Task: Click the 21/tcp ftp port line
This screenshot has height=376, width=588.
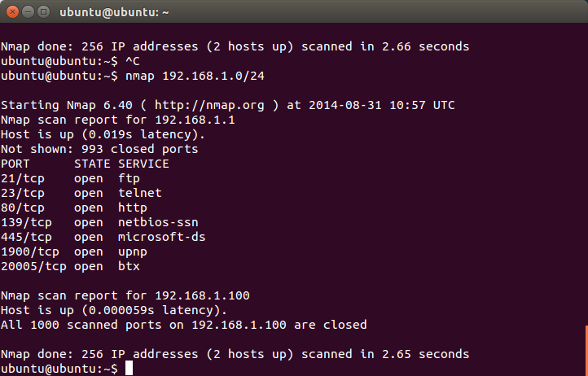Action: (71, 178)
